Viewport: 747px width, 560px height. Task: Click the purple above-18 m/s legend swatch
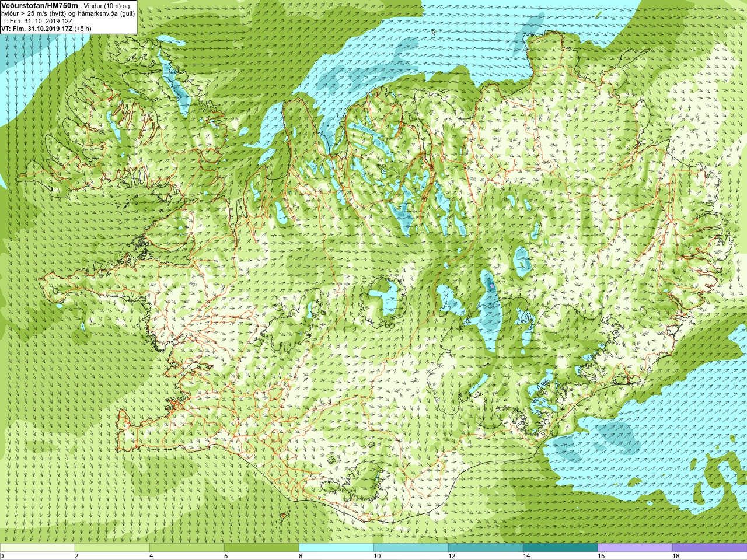(710, 548)
